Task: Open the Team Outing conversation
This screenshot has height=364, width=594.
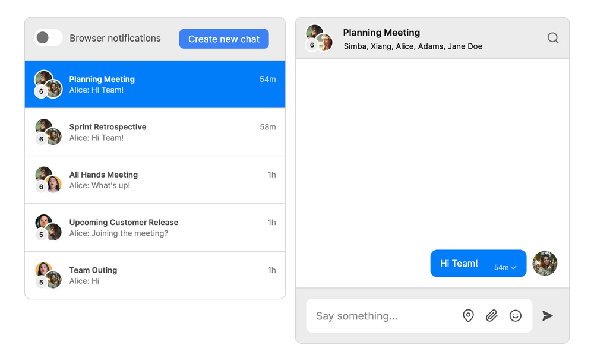Action: [155, 275]
